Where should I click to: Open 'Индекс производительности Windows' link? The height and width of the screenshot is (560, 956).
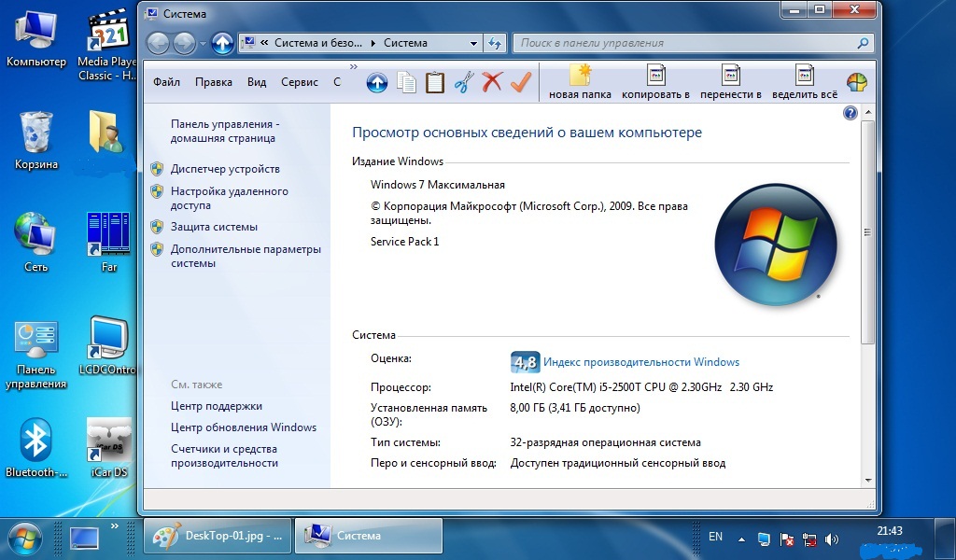641,362
